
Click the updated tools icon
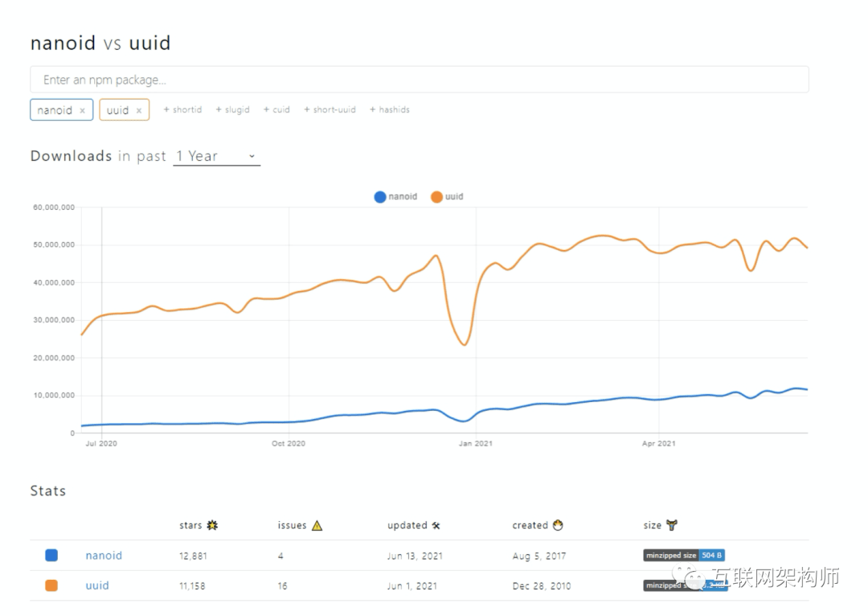[436, 525]
